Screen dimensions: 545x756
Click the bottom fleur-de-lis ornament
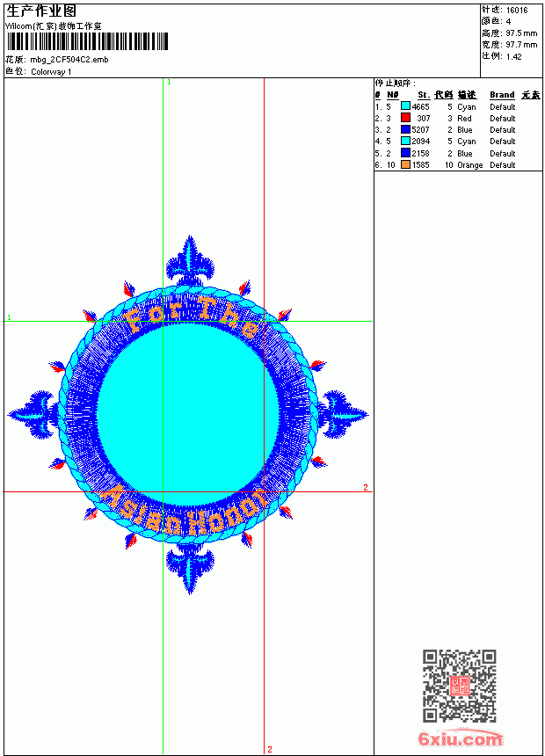click(190, 569)
